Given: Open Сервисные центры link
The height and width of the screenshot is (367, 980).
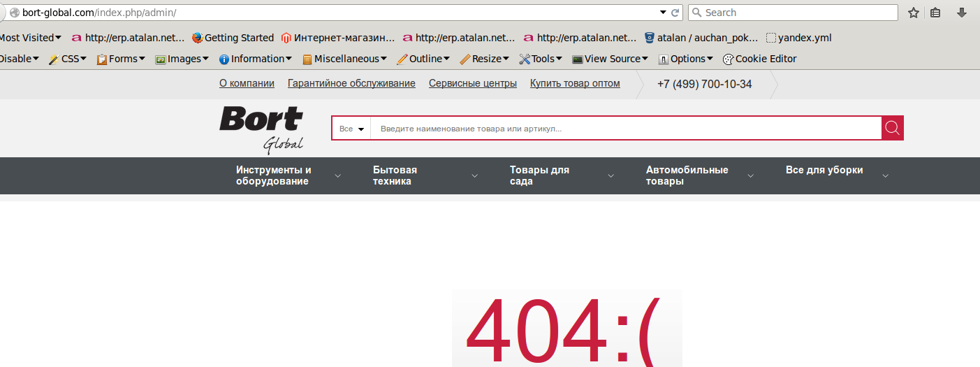Looking at the screenshot, I should click(473, 83).
